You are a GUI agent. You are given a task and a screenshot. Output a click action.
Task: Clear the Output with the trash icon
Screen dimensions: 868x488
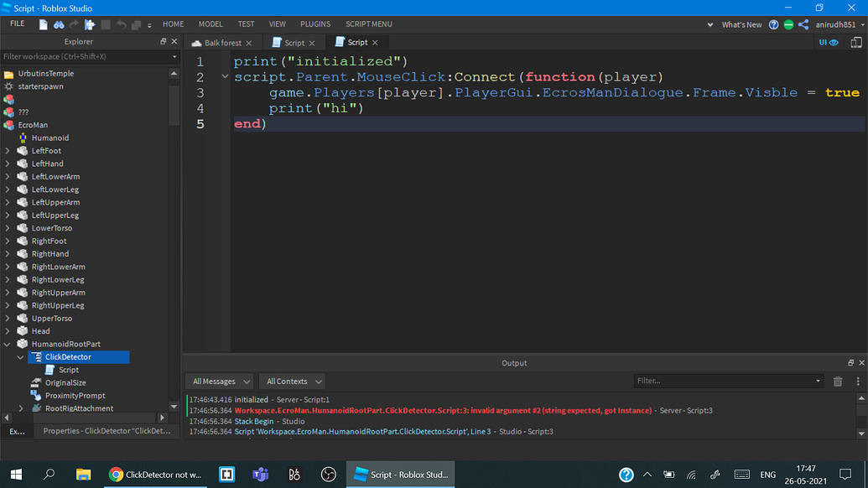[x=838, y=381]
